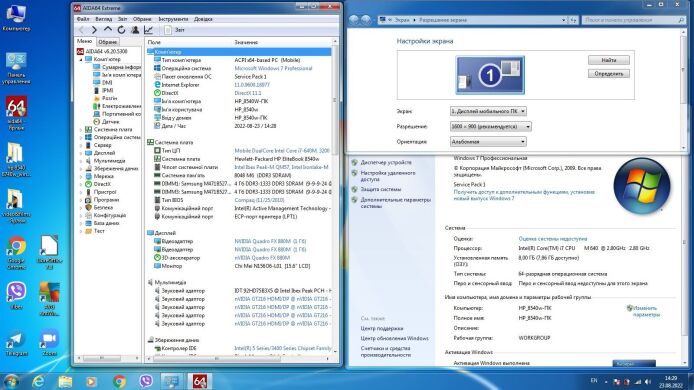
Task: Click volume icon in system tray
Action: click(x=648, y=382)
